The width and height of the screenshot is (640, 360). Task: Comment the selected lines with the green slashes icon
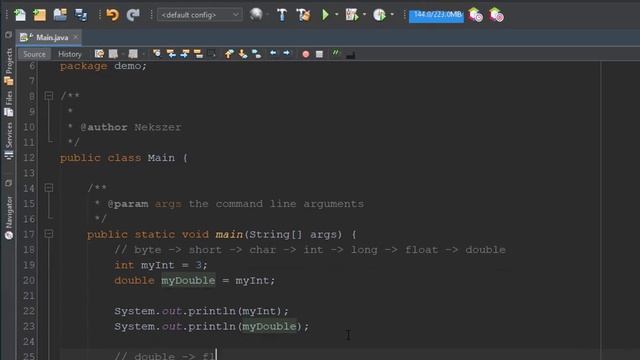pos(336,53)
